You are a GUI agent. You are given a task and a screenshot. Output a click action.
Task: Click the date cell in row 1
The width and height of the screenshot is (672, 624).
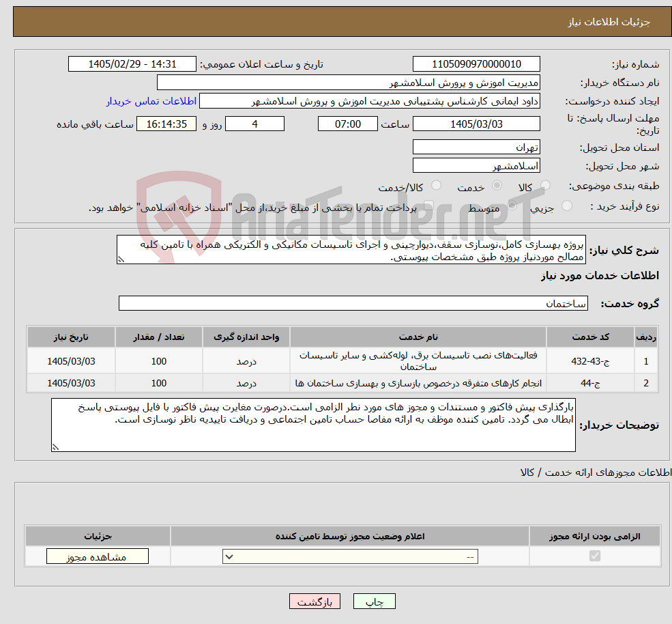click(x=71, y=360)
